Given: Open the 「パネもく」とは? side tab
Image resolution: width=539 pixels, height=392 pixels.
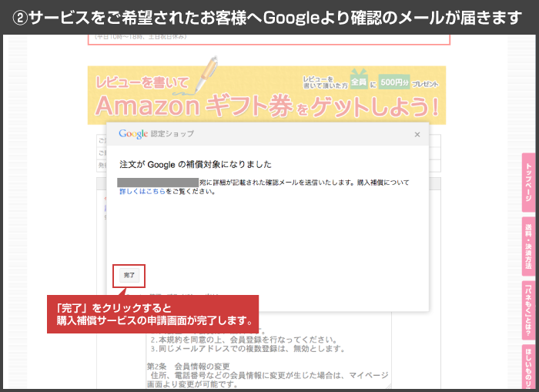Looking at the screenshot, I should click(529, 310).
